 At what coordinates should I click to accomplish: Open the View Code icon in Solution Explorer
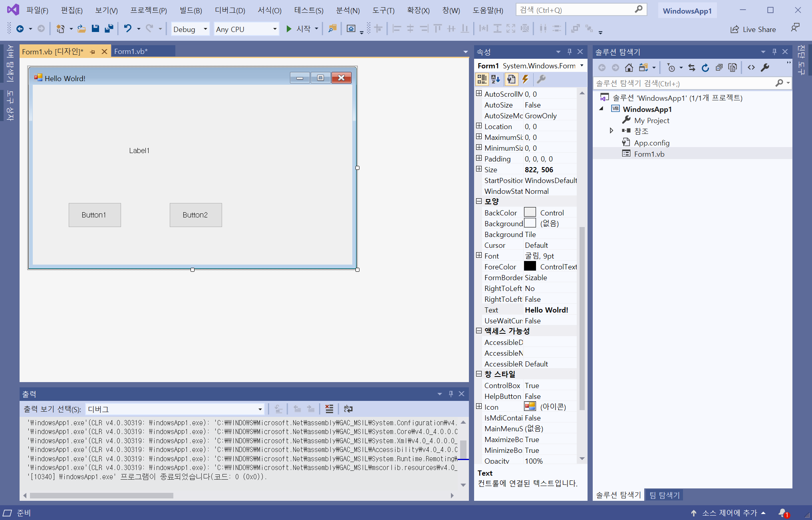pos(751,68)
